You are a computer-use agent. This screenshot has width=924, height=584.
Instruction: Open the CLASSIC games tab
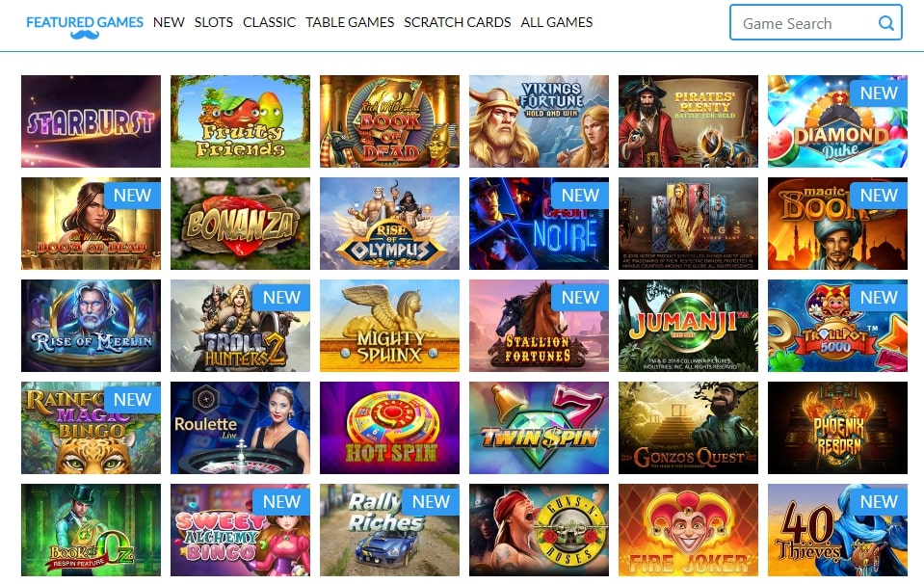269,22
